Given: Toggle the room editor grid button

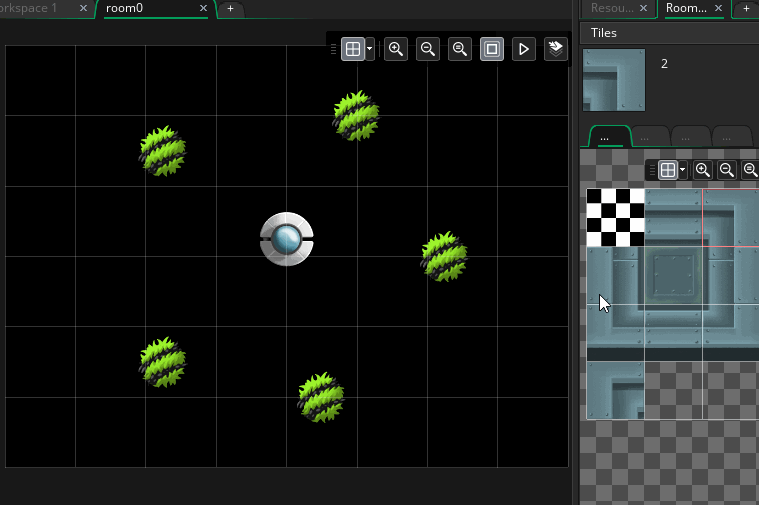Looking at the screenshot, I should pos(353,49).
